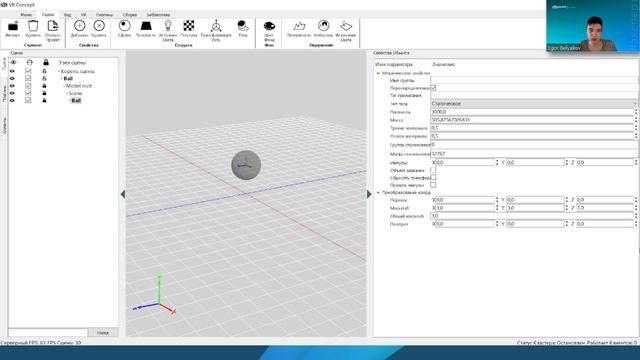
Task: Click the eye icon in tree header
Action: click(13, 62)
